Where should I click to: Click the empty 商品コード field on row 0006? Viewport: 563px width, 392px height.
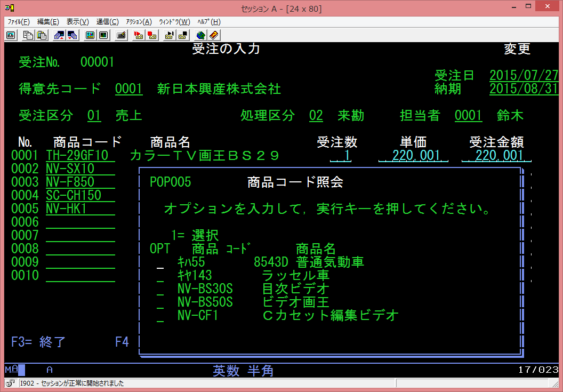(80, 222)
